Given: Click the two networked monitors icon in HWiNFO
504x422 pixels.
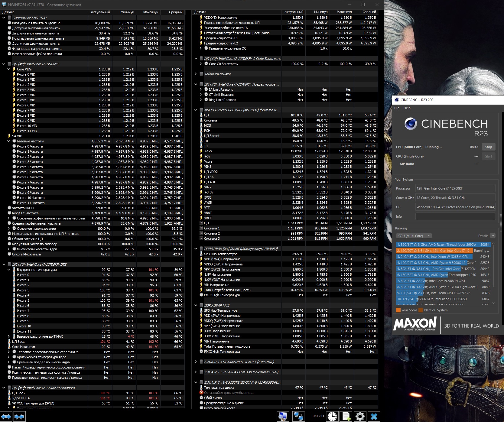Looking at the screenshot, I should click(x=298, y=417).
